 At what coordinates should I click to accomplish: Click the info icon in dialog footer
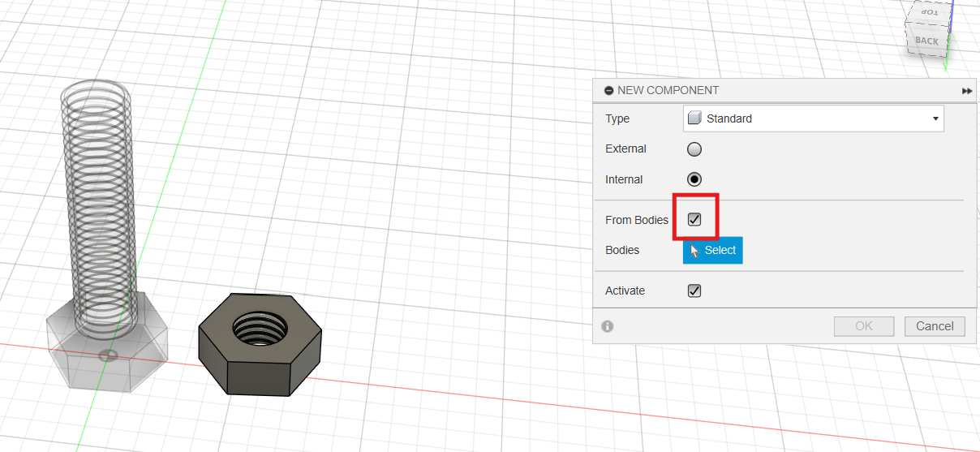[608, 326]
